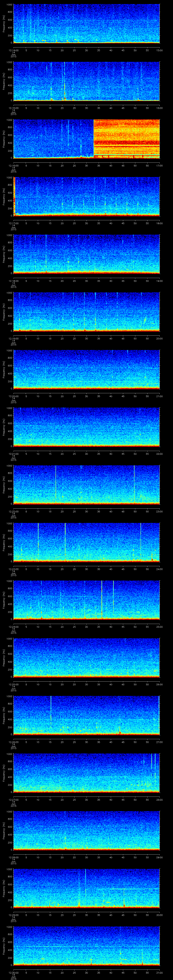Click the '16:00' end time label
This screenshot has height=980, width=173.
tap(160, 108)
